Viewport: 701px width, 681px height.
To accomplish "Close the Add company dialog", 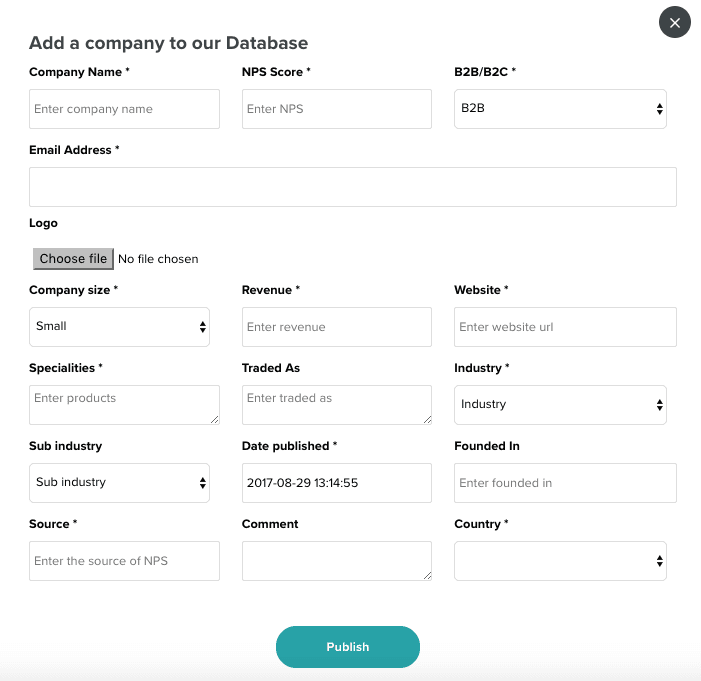I will pyautogui.click(x=675, y=22).
